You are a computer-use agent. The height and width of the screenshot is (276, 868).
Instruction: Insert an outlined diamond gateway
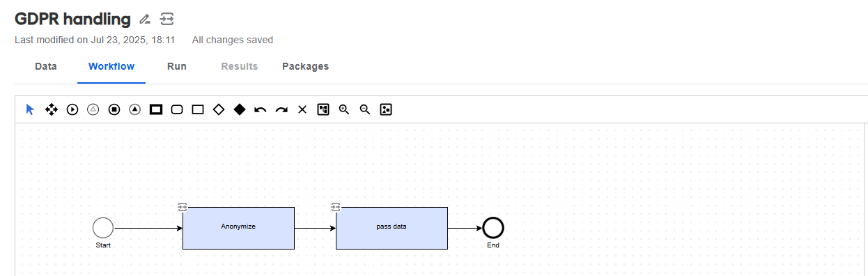tap(219, 109)
